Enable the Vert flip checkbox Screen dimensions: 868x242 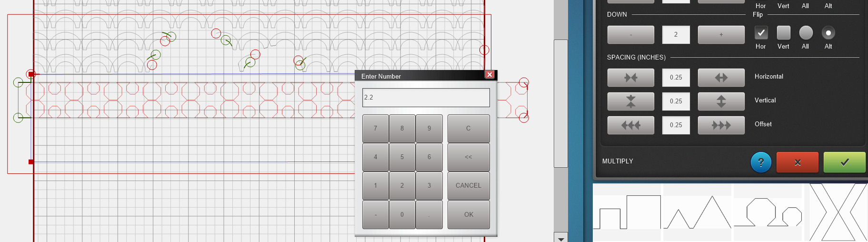783,33
